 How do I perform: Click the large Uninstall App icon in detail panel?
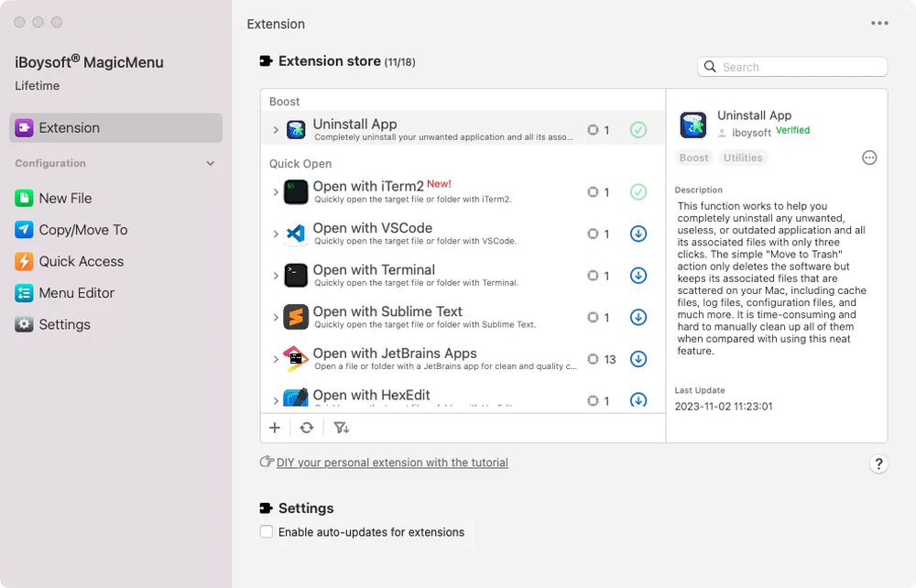click(693, 125)
